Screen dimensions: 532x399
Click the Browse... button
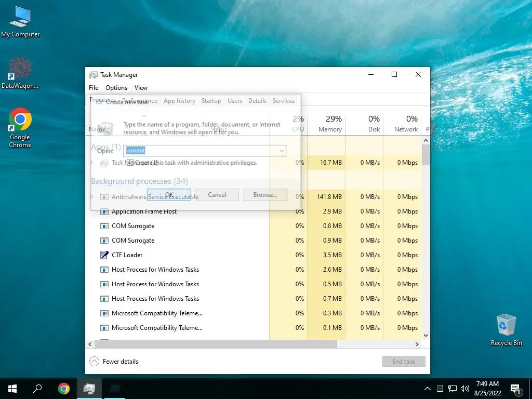[x=265, y=195]
